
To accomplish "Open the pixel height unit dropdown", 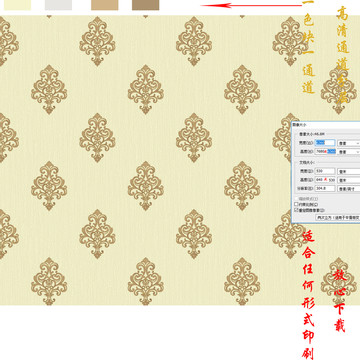I will (x=349, y=152).
